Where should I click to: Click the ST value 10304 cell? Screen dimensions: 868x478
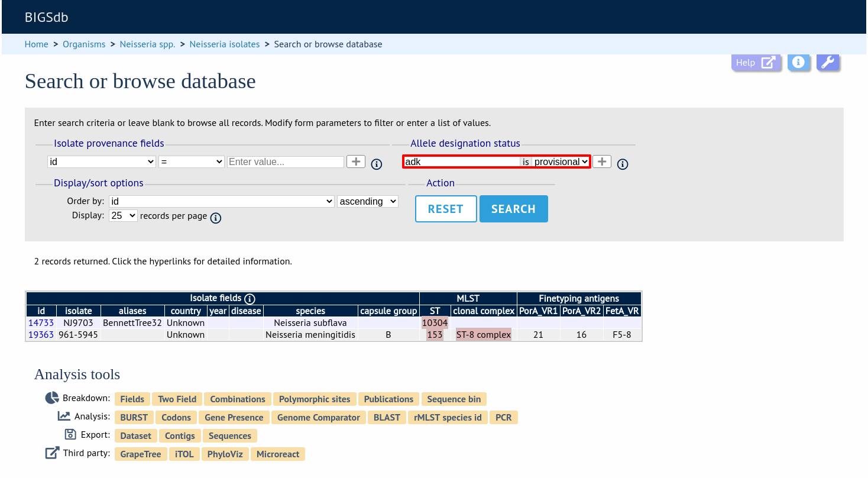pyautogui.click(x=435, y=323)
